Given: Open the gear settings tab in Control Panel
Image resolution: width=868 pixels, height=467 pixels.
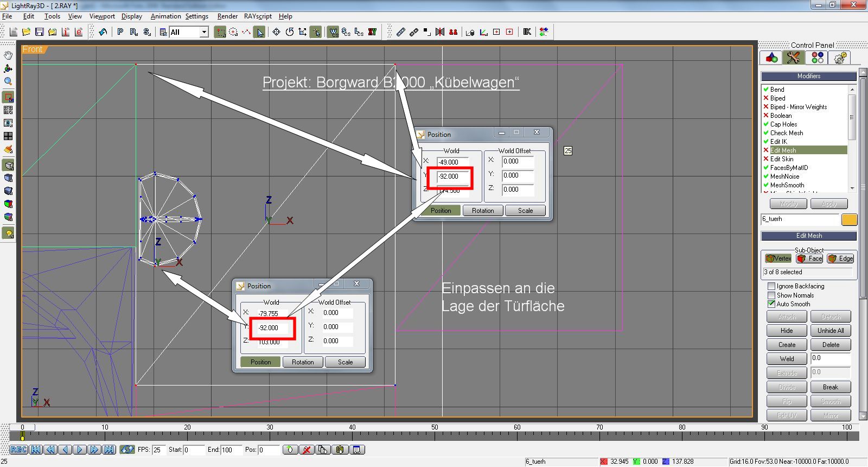Looking at the screenshot, I should [x=840, y=58].
